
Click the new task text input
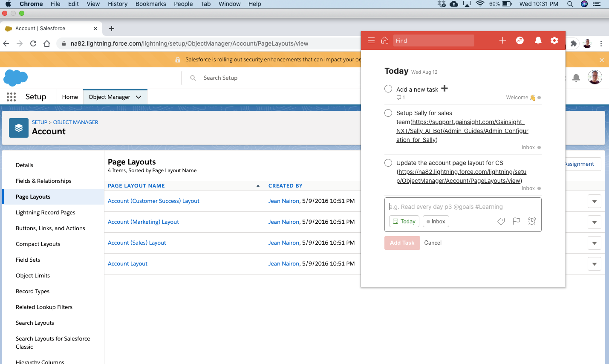pos(463,207)
